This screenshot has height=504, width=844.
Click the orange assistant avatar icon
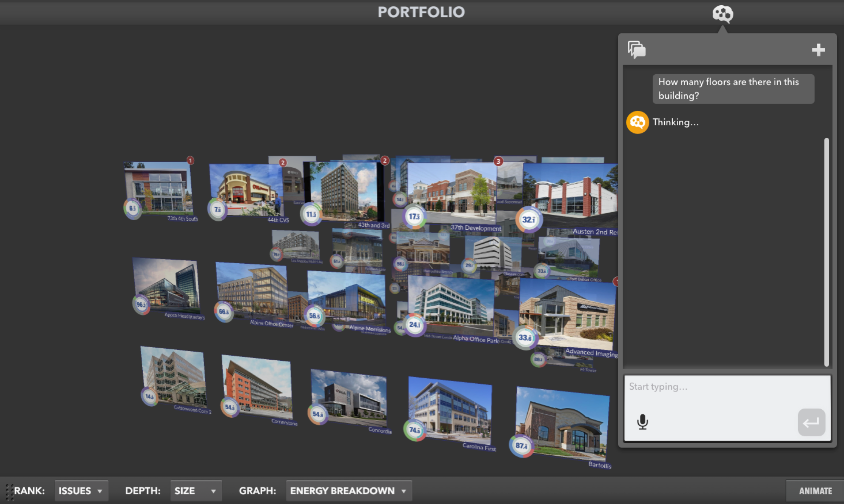coord(637,122)
